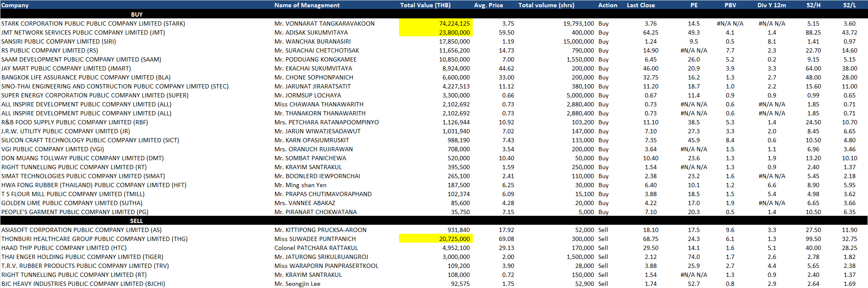
Task: Click the SELL section header row
Action: click(x=137, y=221)
